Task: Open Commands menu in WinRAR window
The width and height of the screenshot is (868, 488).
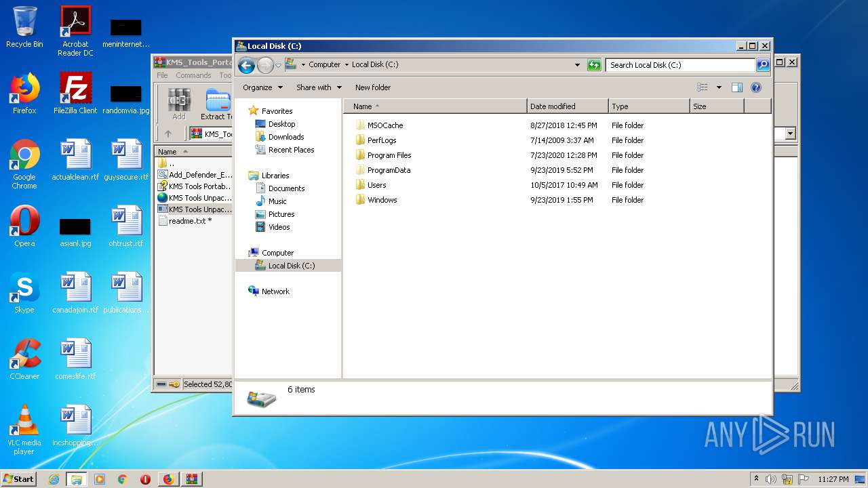Action: click(193, 75)
